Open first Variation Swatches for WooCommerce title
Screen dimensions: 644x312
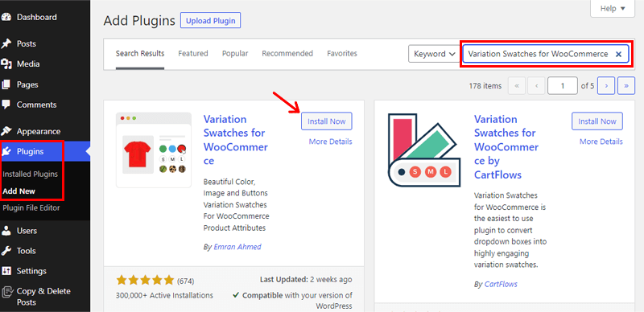[x=235, y=140]
